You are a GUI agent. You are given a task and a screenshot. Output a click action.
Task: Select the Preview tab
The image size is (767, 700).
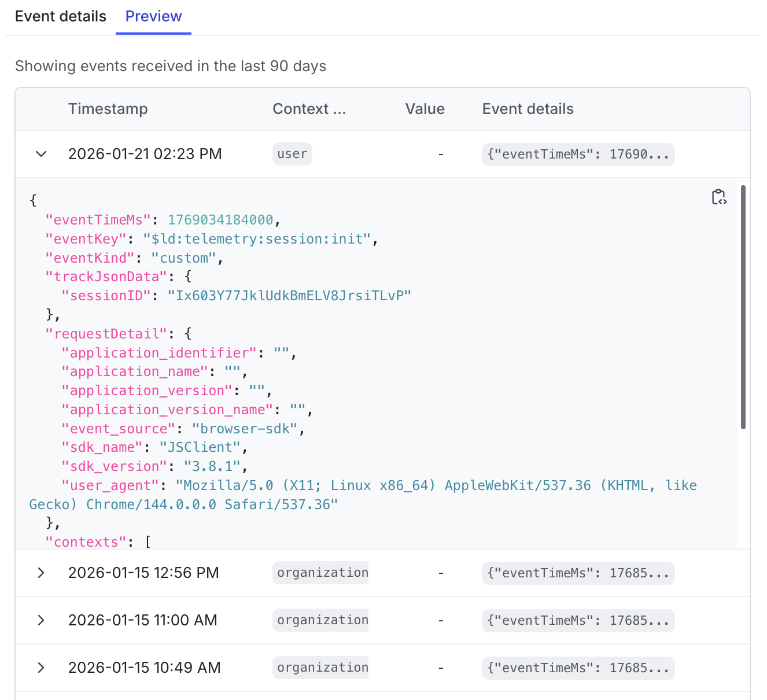153,16
